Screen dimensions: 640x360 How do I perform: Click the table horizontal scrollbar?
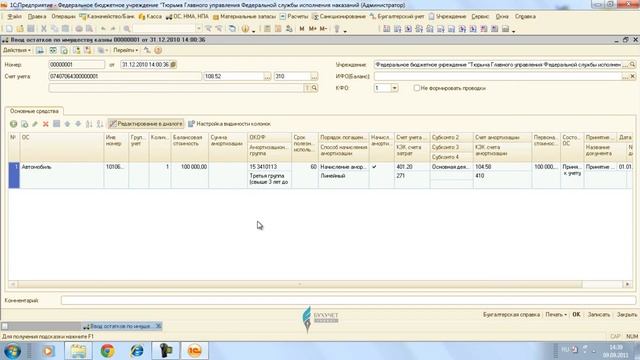click(x=300, y=284)
